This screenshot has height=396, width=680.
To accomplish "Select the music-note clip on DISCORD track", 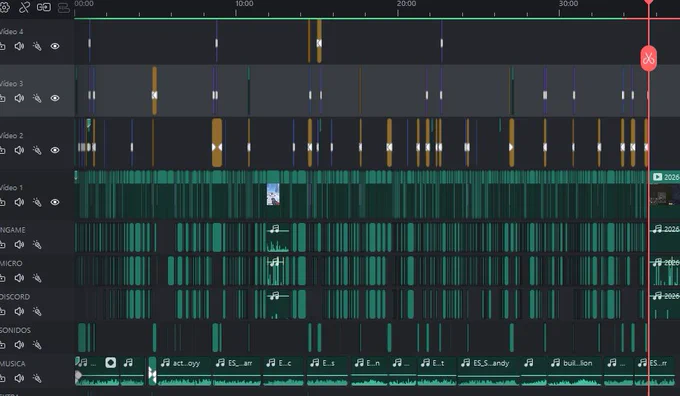I will 278,304.
